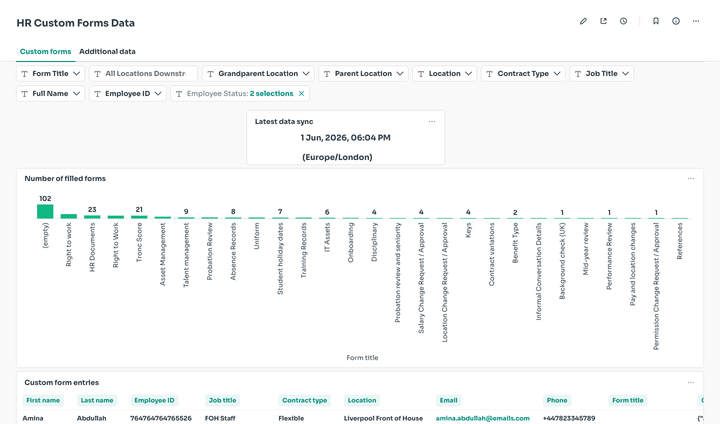720x424 pixels.
Task: Bookmark this dashboard
Action: click(x=656, y=21)
